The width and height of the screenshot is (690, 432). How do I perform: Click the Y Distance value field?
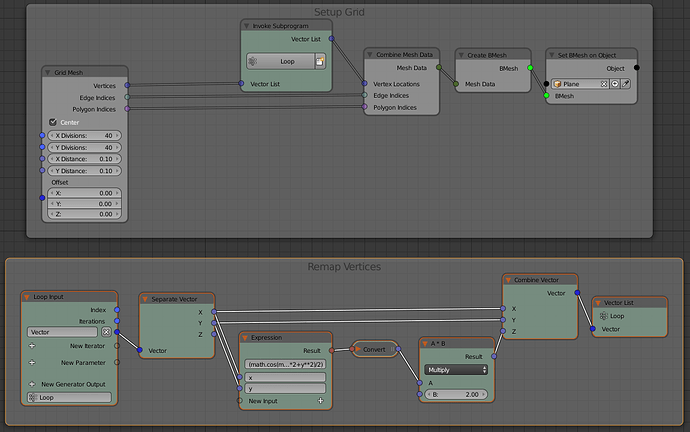[84, 171]
